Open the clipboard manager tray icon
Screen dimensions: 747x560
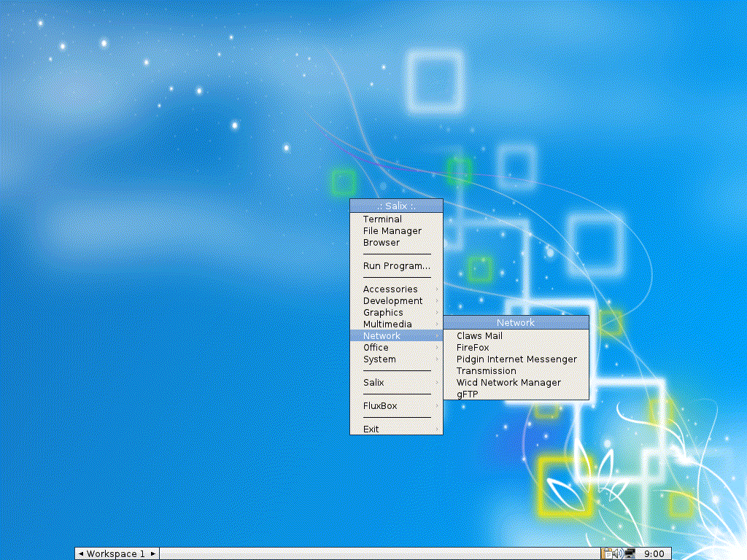coord(606,553)
